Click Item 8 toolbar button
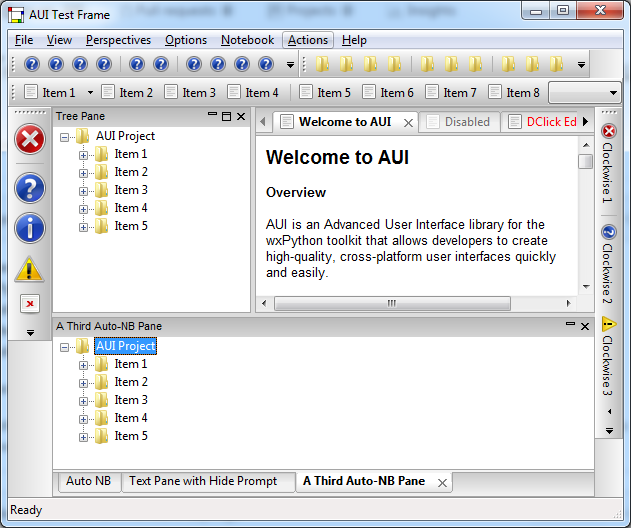 point(514,93)
